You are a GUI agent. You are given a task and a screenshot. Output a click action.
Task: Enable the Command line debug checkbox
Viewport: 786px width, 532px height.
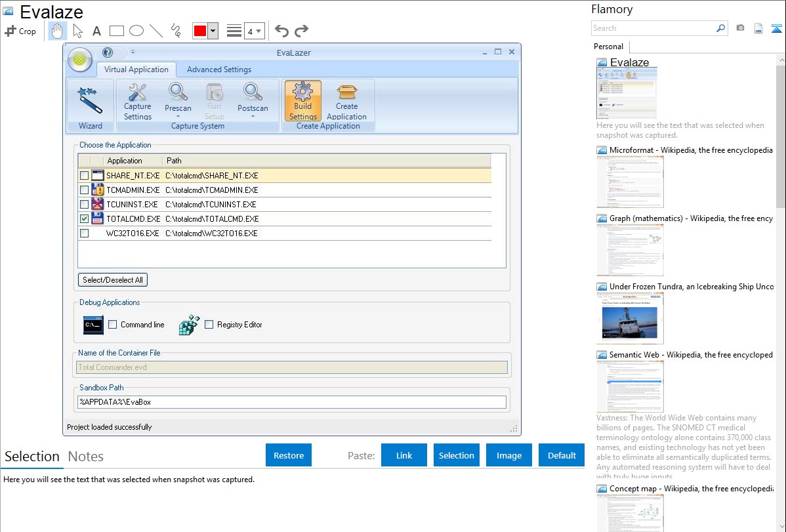pos(113,325)
